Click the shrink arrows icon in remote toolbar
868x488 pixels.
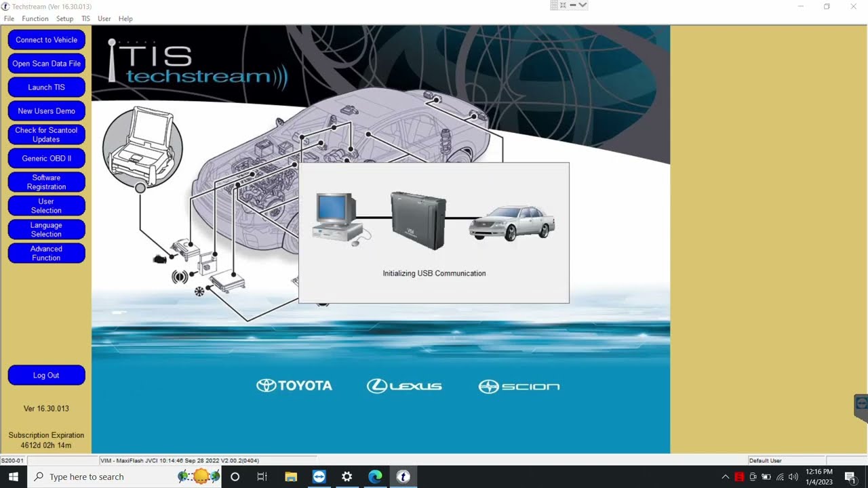(x=563, y=5)
